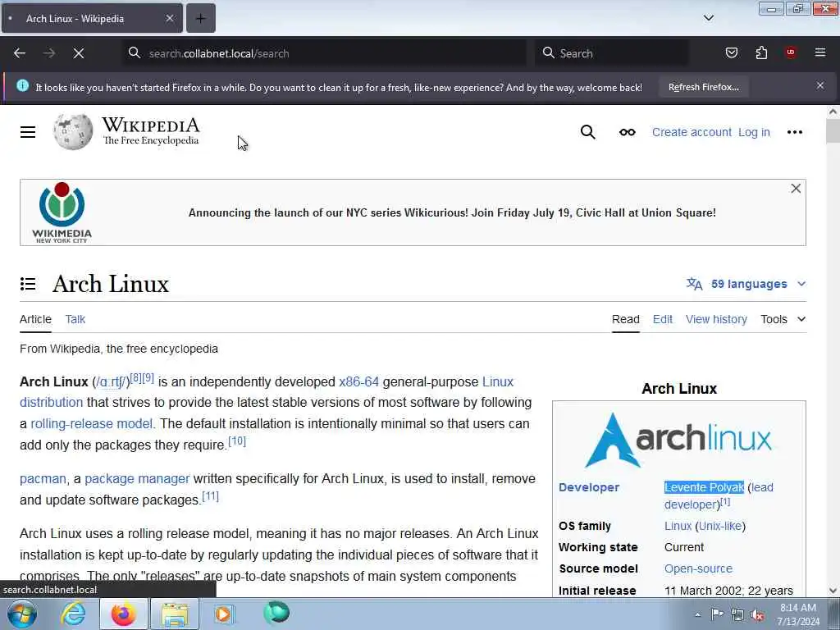Image resolution: width=840 pixels, height=630 pixels.
Task: Go back to the previous page
Action: tap(20, 53)
